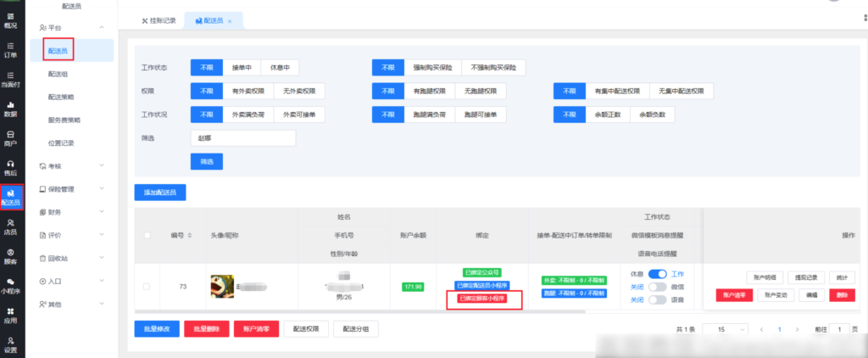Switch to the 挂账记录 tab

point(159,20)
